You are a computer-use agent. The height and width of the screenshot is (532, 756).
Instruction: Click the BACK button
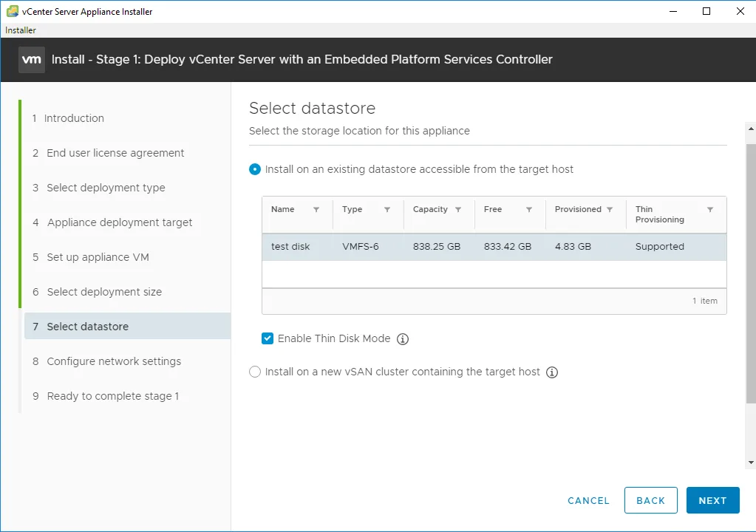651,500
